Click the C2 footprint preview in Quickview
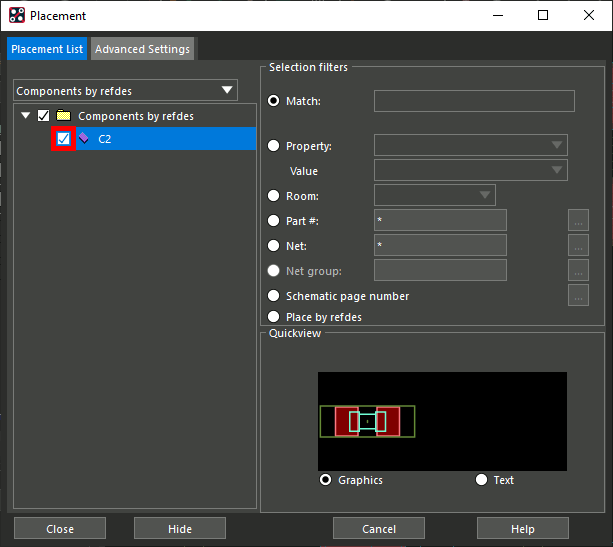Image resolution: width=613 pixels, height=547 pixels. tap(367, 421)
